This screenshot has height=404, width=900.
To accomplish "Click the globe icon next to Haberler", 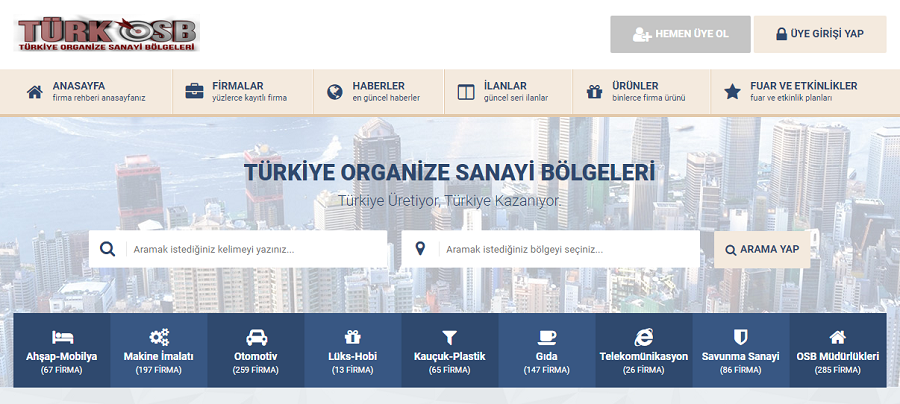I will [x=335, y=92].
